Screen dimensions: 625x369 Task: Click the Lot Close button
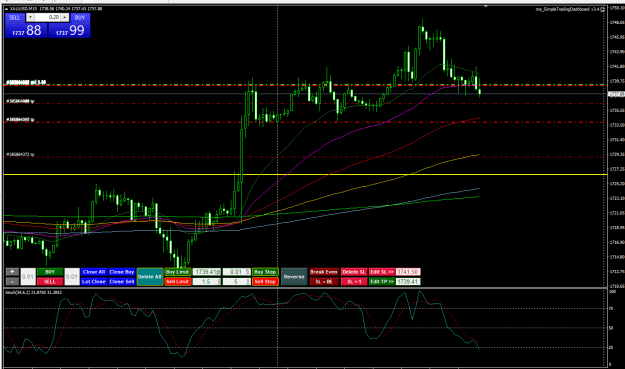pyautogui.click(x=94, y=281)
